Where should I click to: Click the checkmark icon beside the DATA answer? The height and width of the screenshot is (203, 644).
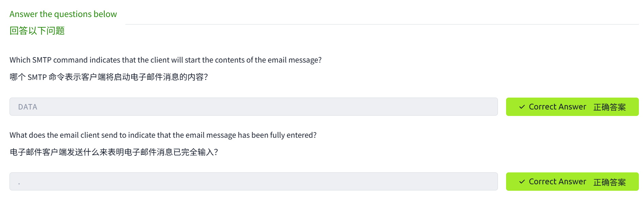(522, 107)
